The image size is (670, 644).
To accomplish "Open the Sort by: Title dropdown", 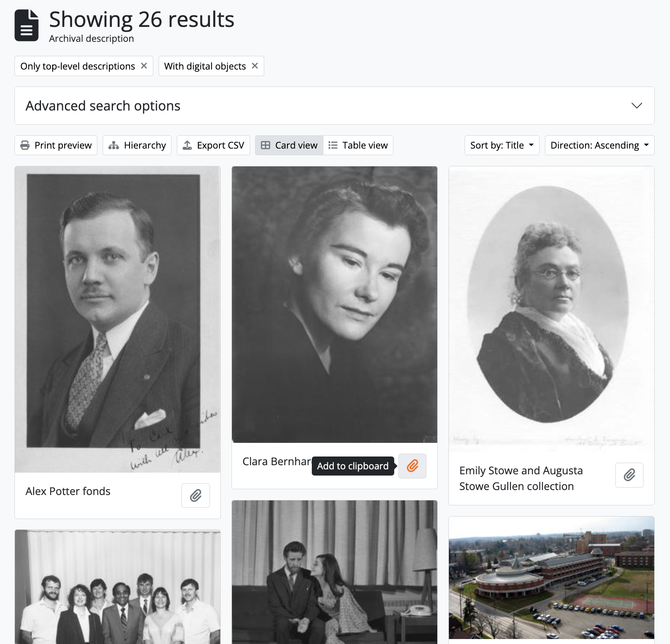I will click(x=502, y=145).
